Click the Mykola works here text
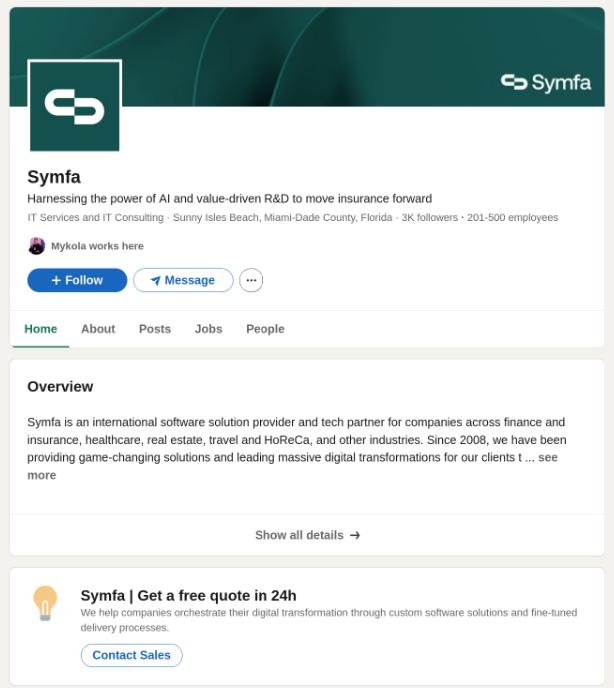Image resolution: width=614 pixels, height=688 pixels. pyautogui.click(x=97, y=246)
